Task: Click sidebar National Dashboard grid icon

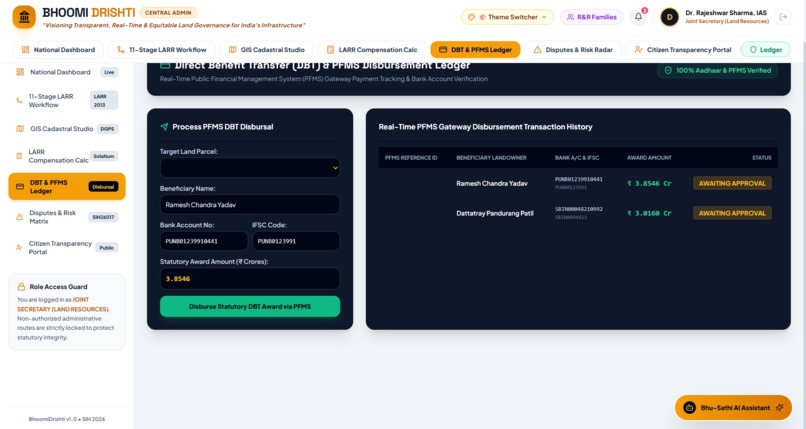Action: coord(20,72)
